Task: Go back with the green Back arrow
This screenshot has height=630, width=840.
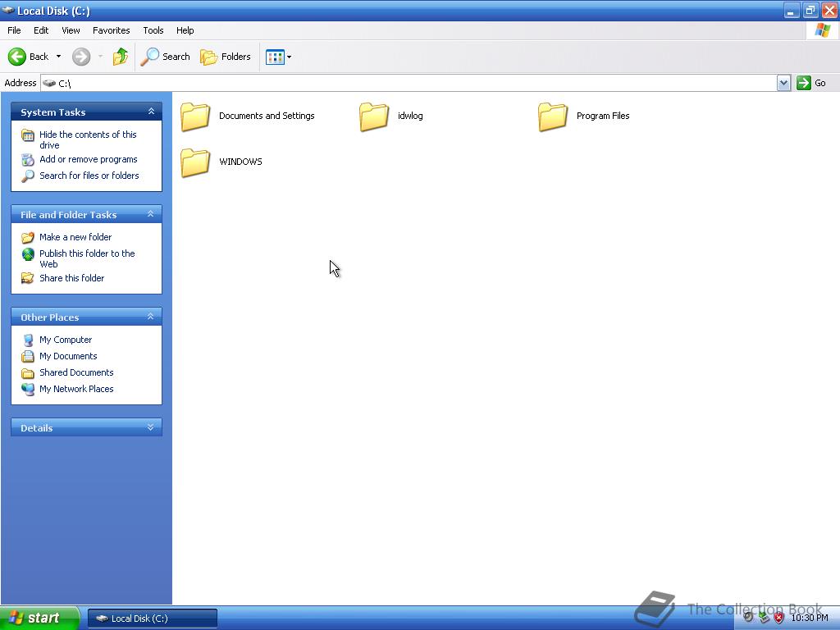Action: pyautogui.click(x=17, y=57)
